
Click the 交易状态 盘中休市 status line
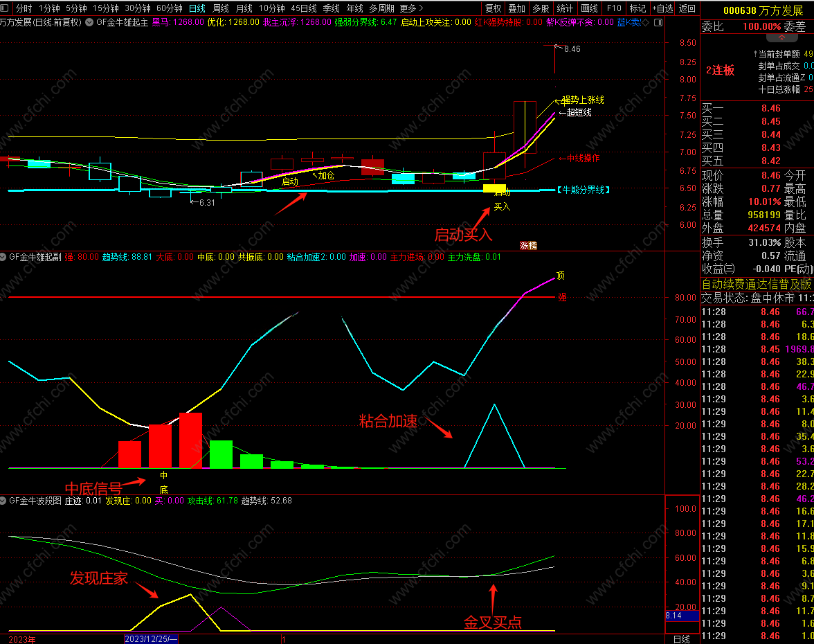[x=757, y=298]
